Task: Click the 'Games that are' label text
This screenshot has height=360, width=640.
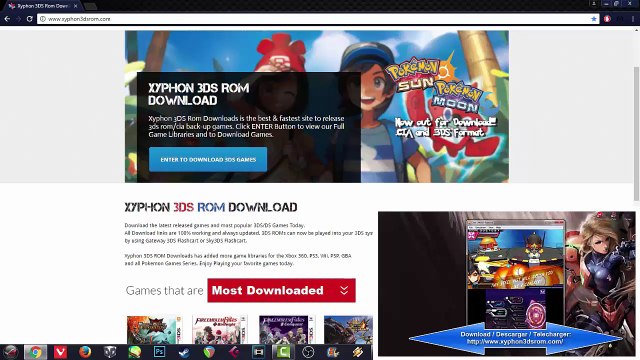Action: pos(164,290)
